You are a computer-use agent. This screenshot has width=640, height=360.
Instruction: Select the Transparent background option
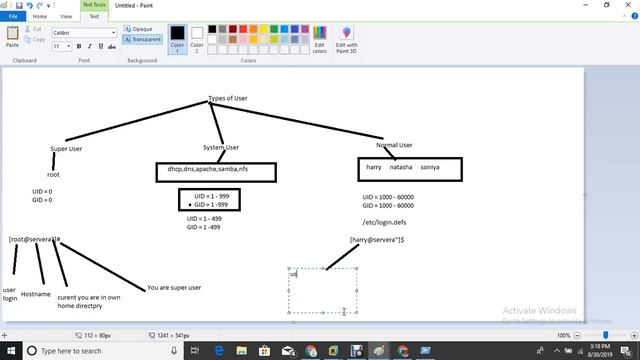pos(142,39)
